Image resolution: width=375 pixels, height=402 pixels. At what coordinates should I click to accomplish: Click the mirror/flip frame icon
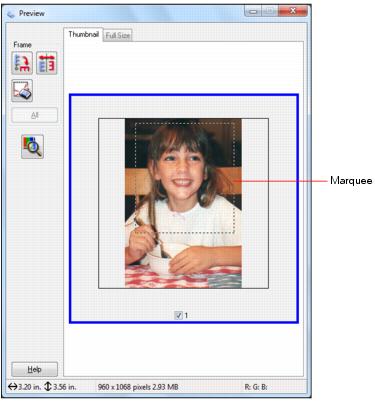[47, 63]
